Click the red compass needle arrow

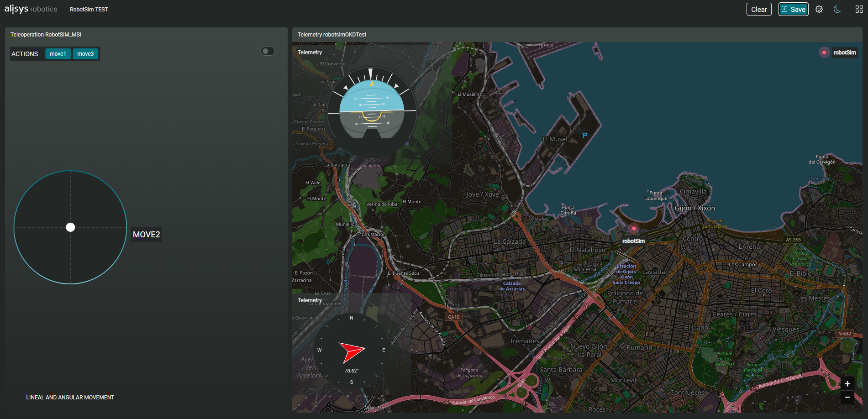point(352,352)
